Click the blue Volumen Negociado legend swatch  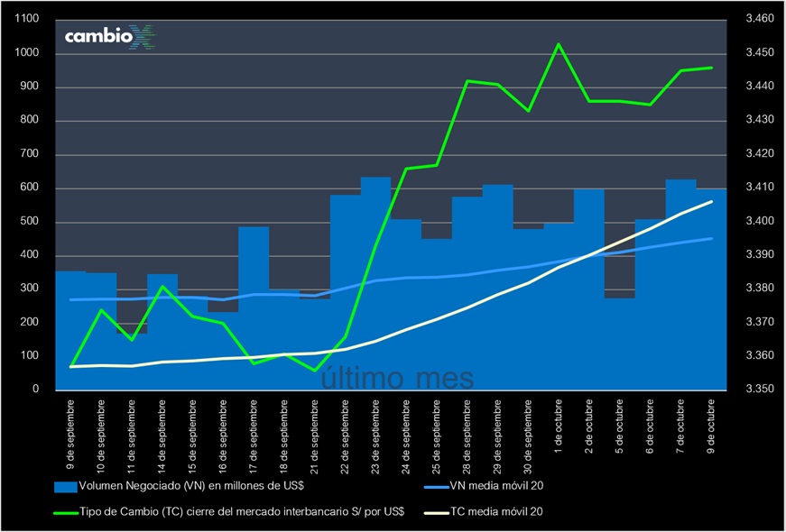[66, 486]
